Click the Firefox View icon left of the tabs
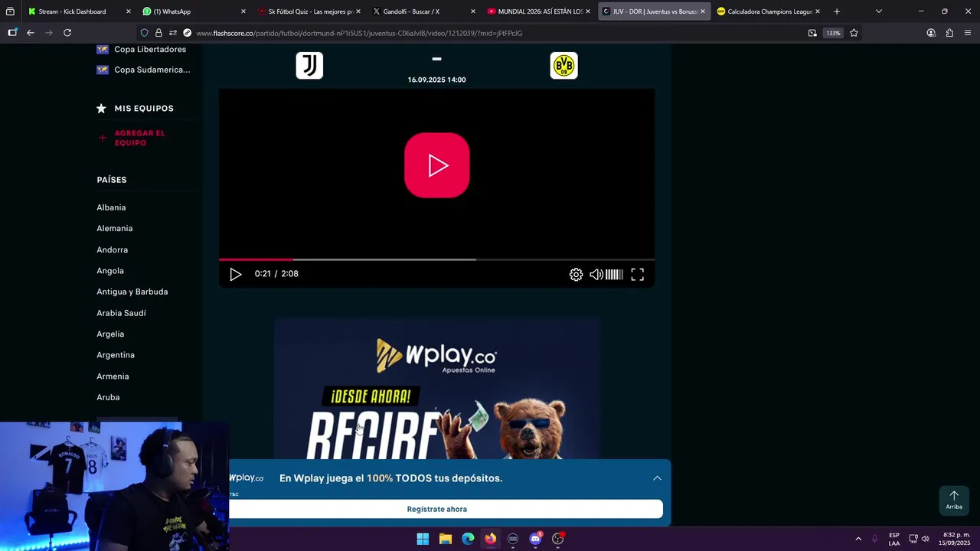This screenshot has height=551, width=980. point(10,11)
